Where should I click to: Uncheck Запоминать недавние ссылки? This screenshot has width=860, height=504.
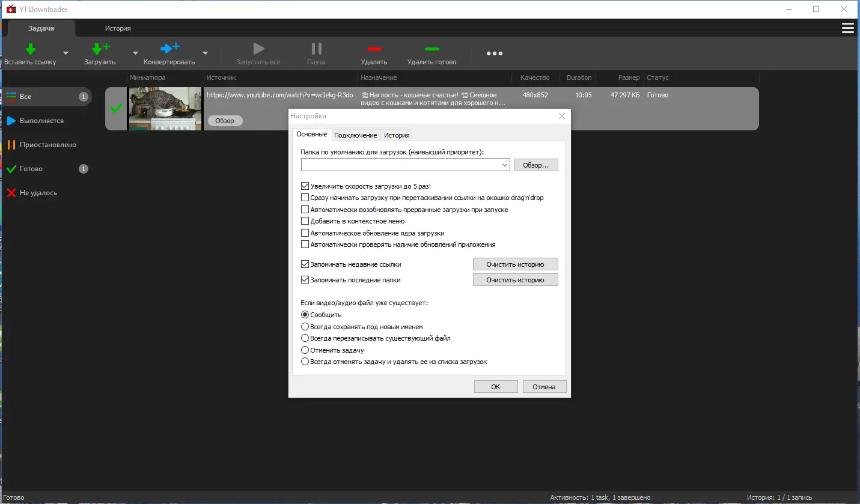[x=305, y=264]
